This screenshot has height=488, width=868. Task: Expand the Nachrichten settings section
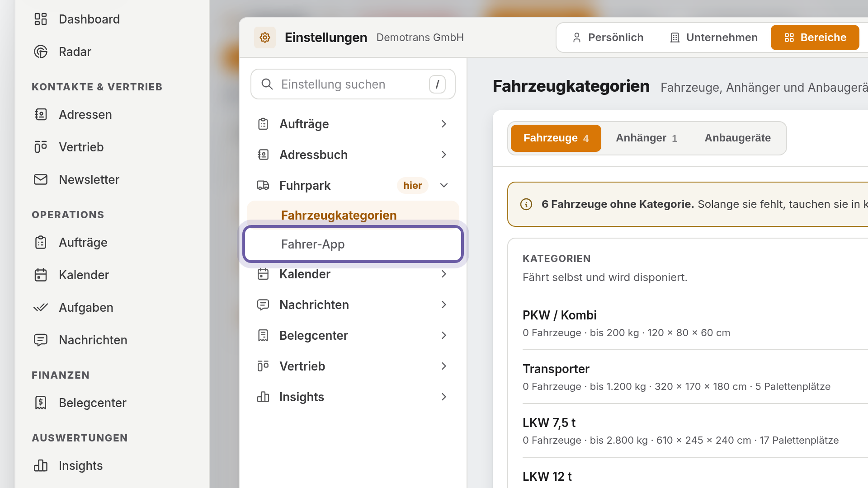(353, 305)
